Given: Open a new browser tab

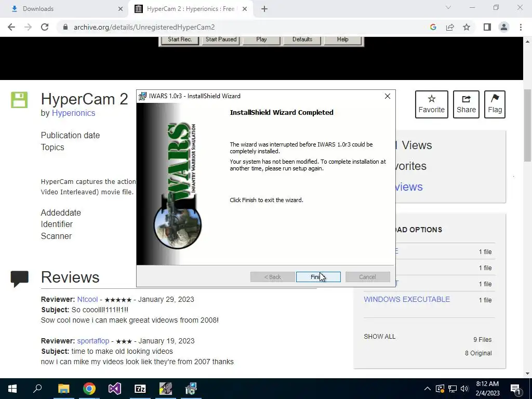Looking at the screenshot, I should (x=264, y=9).
